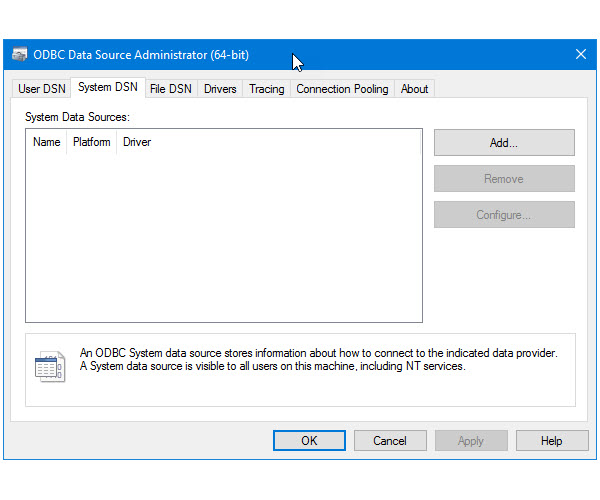Show the About tab
Screen dimensions: 600x500
[414, 89]
